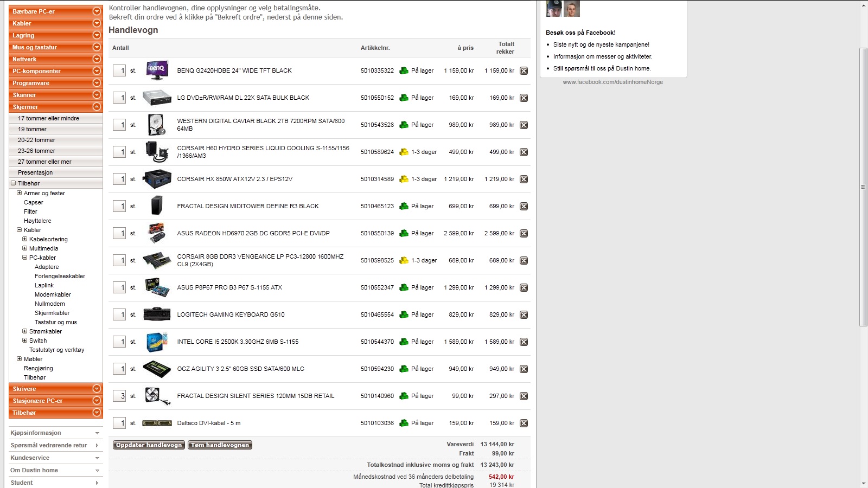This screenshot has height=488, width=868.
Task: Expand the PC-komponenter category
Action: 97,71
